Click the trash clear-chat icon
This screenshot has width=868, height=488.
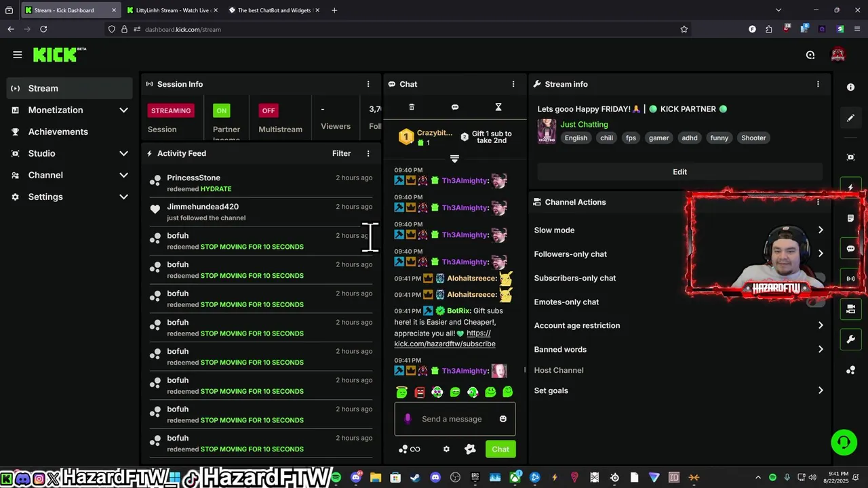click(x=412, y=107)
